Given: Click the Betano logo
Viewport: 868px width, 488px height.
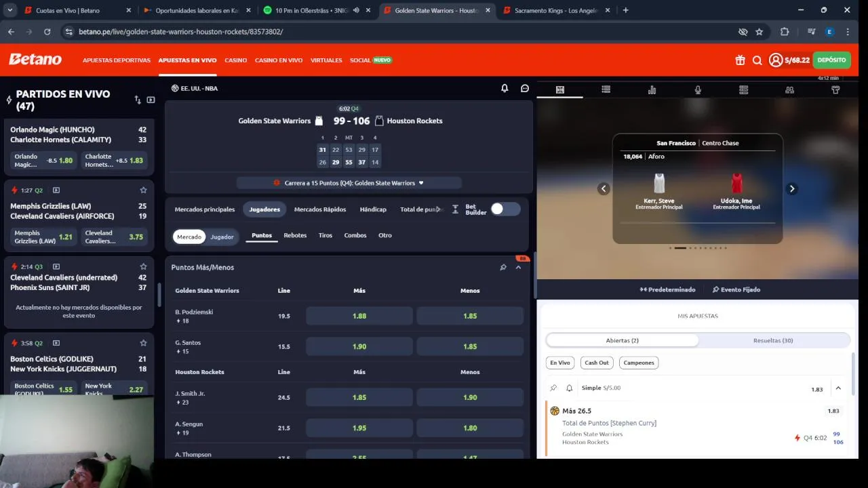Looking at the screenshot, I should click(x=35, y=60).
